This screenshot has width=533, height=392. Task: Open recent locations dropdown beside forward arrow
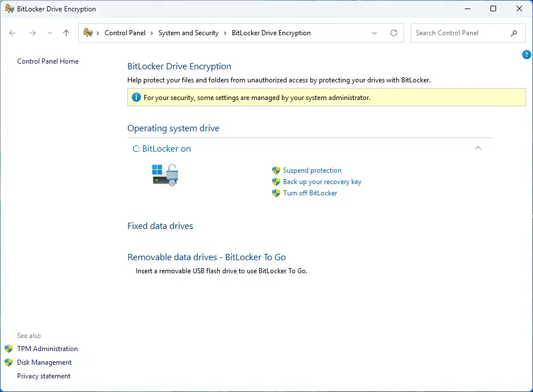point(49,33)
